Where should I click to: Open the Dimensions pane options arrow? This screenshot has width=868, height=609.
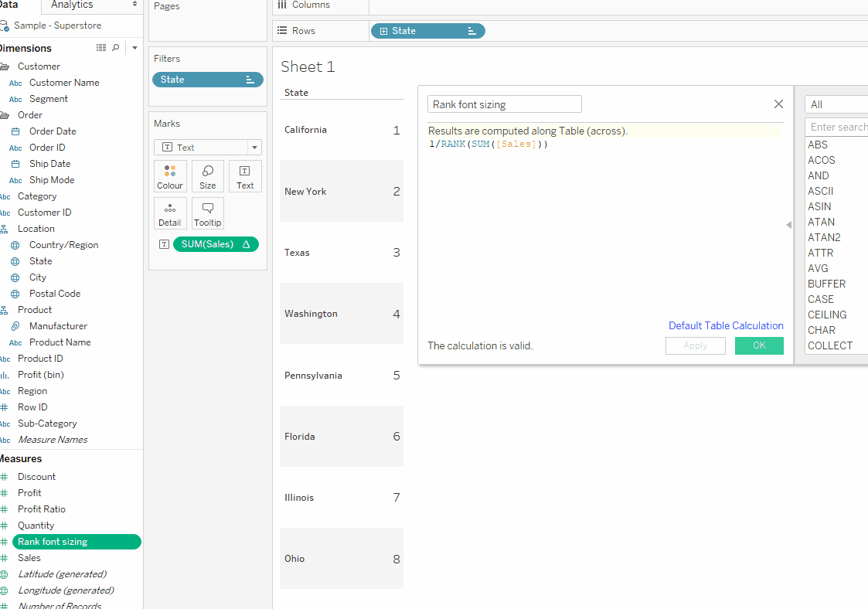(134, 48)
